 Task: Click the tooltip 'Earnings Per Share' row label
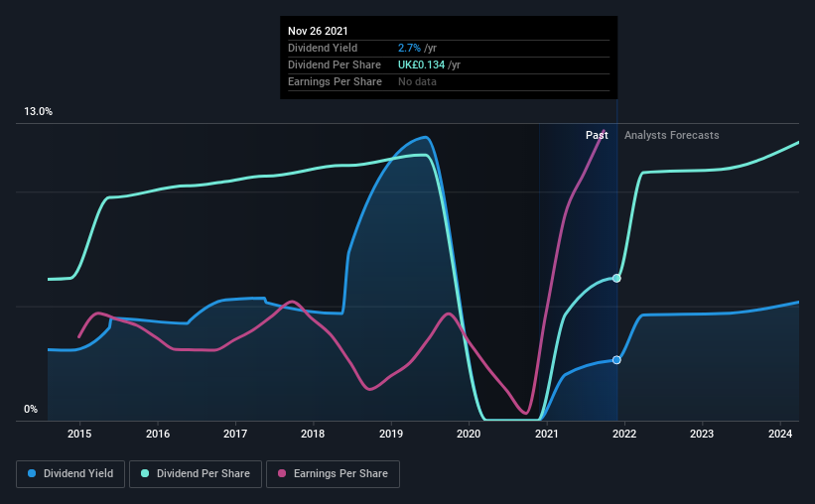tap(335, 81)
